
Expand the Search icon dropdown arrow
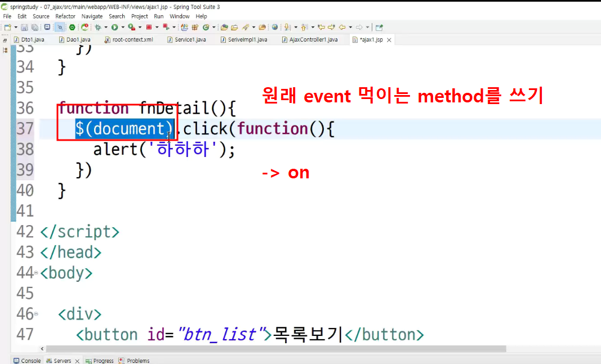click(x=253, y=27)
